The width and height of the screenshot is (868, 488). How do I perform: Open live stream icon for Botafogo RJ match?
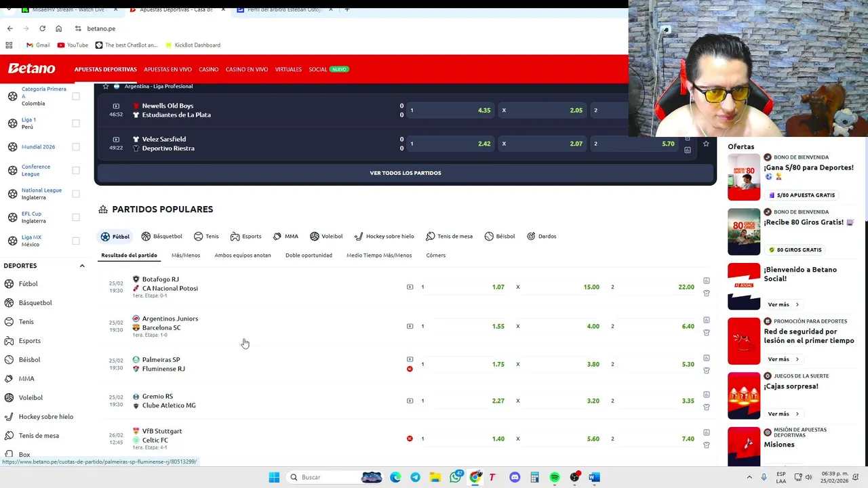[410, 287]
